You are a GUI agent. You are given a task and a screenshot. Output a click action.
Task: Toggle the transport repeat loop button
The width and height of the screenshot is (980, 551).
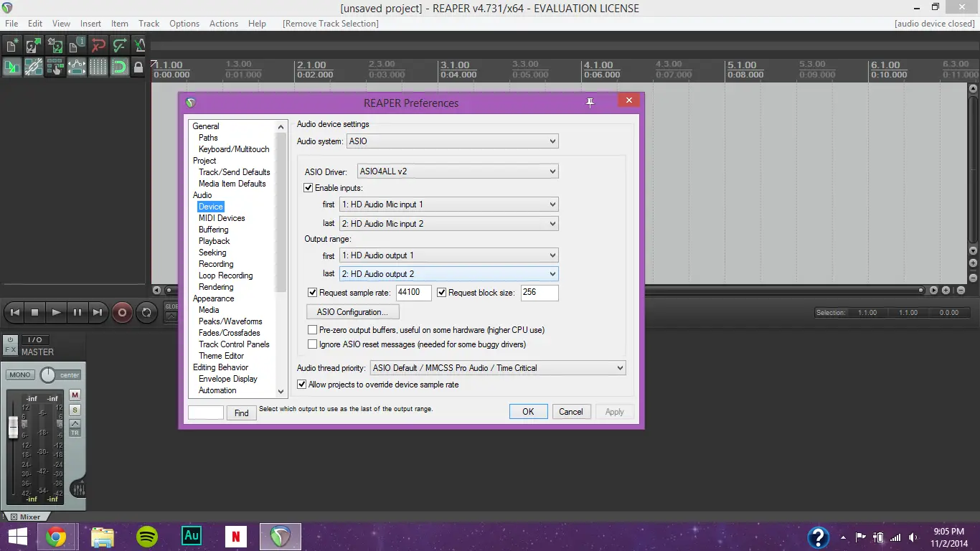pos(146,312)
